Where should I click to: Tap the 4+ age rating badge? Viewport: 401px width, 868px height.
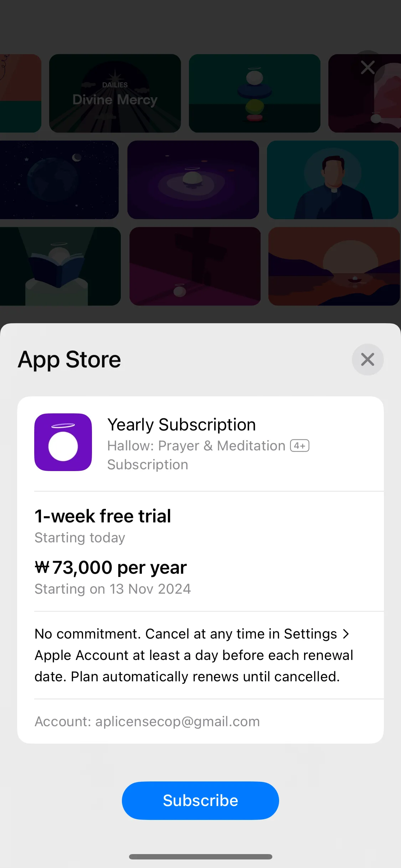tap(300, 445)
